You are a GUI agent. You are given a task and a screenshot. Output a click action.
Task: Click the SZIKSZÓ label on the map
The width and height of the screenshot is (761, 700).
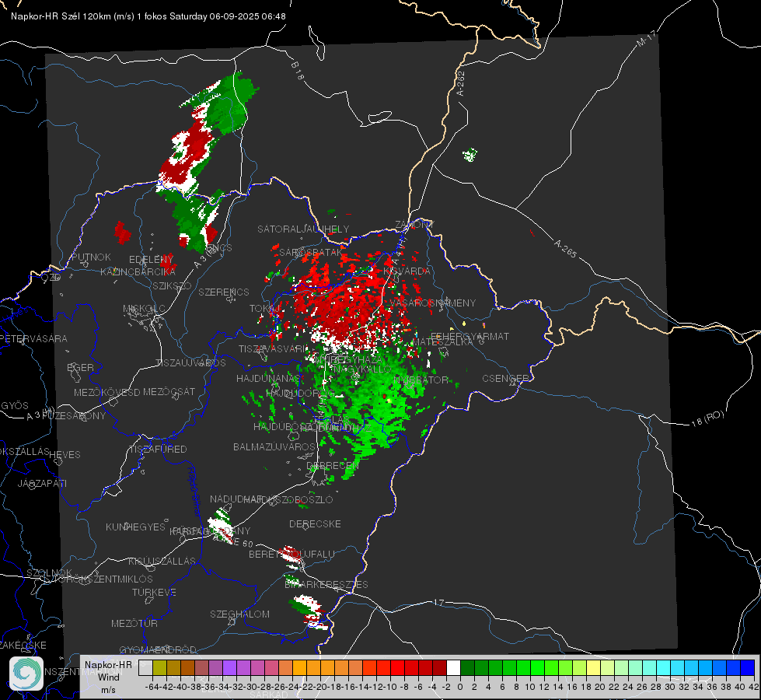[x=172, y=285]
